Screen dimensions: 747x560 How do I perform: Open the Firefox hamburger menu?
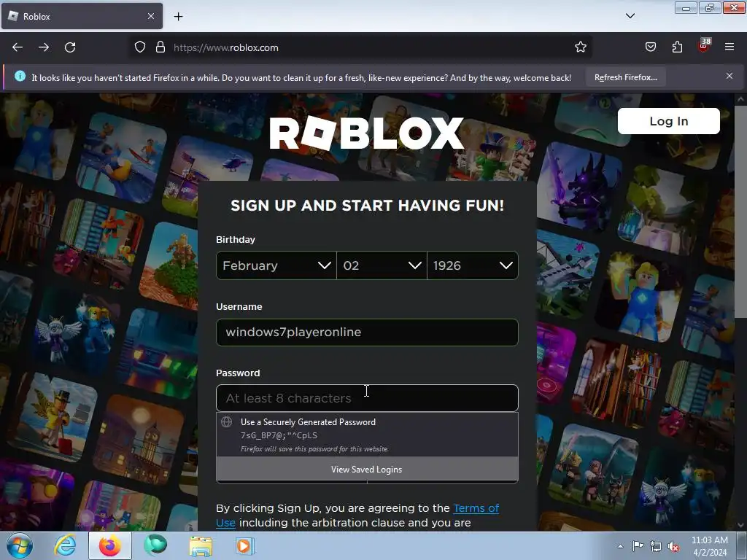(x=729, y=47)
